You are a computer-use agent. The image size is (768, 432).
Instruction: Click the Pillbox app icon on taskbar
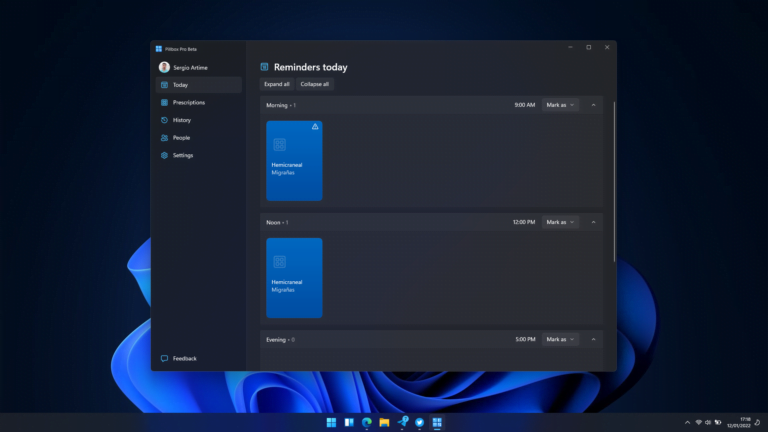point(437,422)
